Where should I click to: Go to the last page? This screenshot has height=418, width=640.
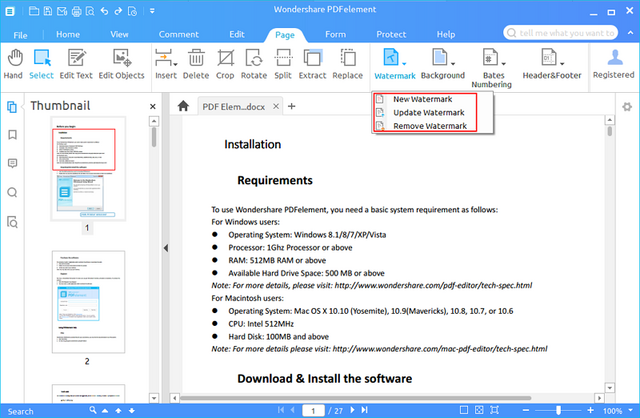(364, 410)
